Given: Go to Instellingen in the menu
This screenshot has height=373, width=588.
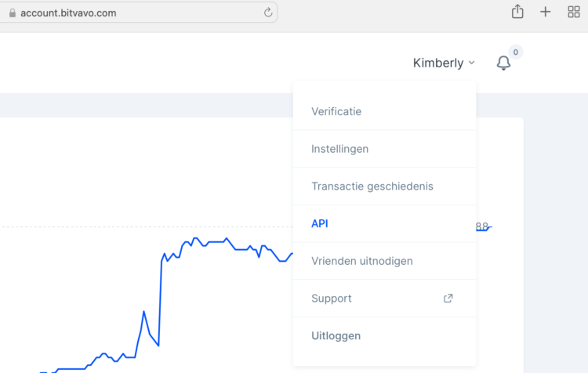Looking at the screenshot, I should click(339, 149).
